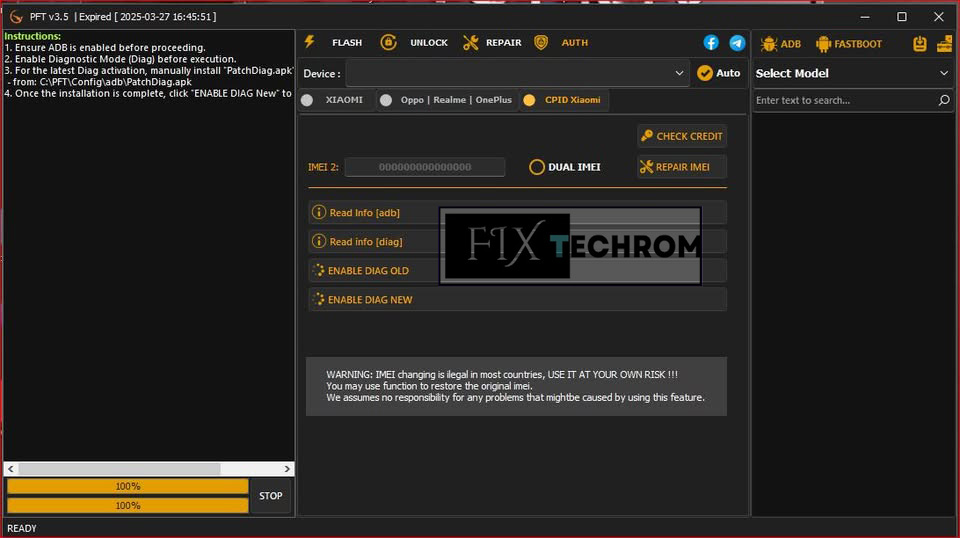The height and width of the screenshot is (538, 960).
Task: Enable the DUAL IMEI option
Action: point(564,166)
